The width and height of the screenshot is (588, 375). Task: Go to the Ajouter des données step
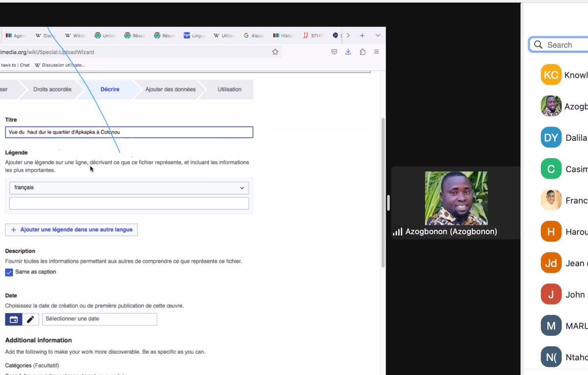click(171, 90)
